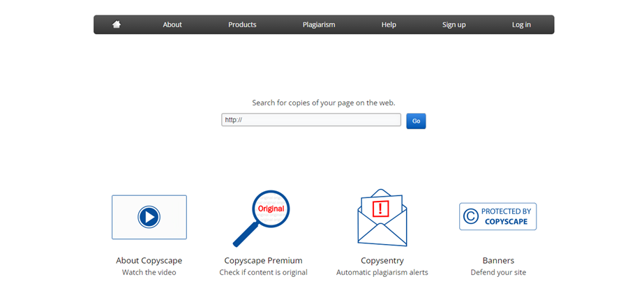Click the magnifying glass 'Original' icon
The height and width of the screenshot is (302, 644).
click(x=262, y=217)
